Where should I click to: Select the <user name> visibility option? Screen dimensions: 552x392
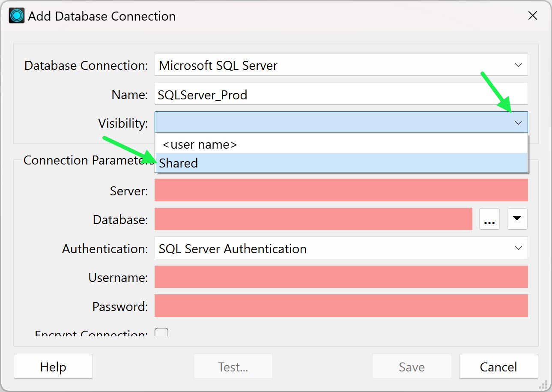341,144
